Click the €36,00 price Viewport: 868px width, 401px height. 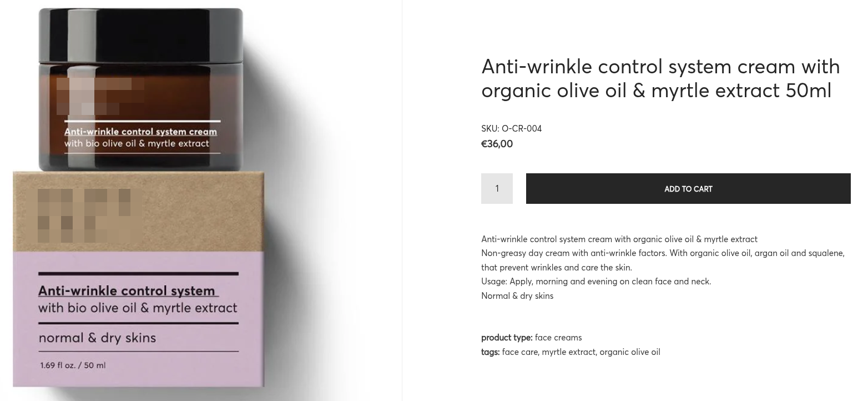click(497, 144)
